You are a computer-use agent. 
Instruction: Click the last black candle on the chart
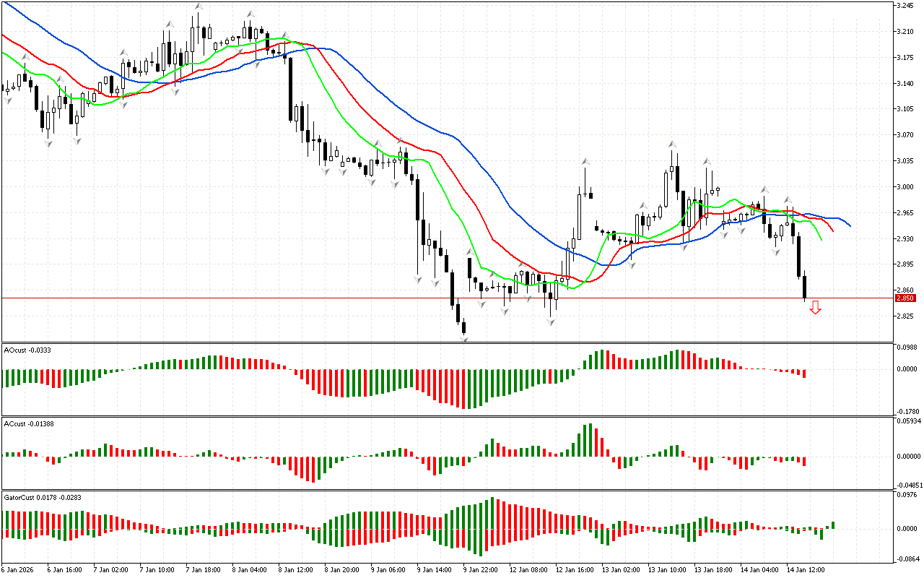point(804,286)
